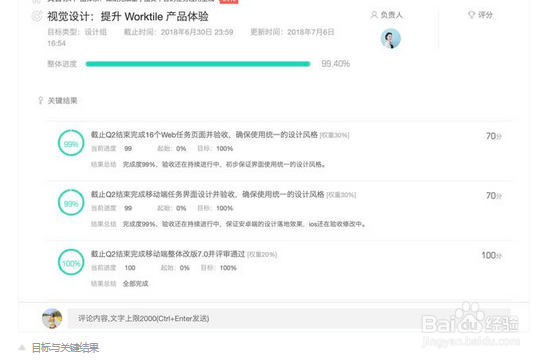Click the 100分 score of the 改版7.0 result
Viewport: 550px width, 360px height.
click(x=491, y=255)
